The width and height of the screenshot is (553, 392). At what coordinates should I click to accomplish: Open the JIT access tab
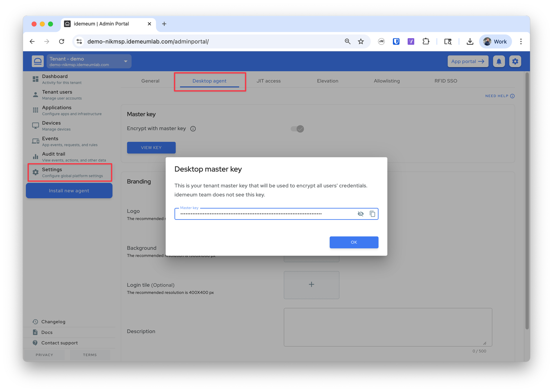pos(268,81)
